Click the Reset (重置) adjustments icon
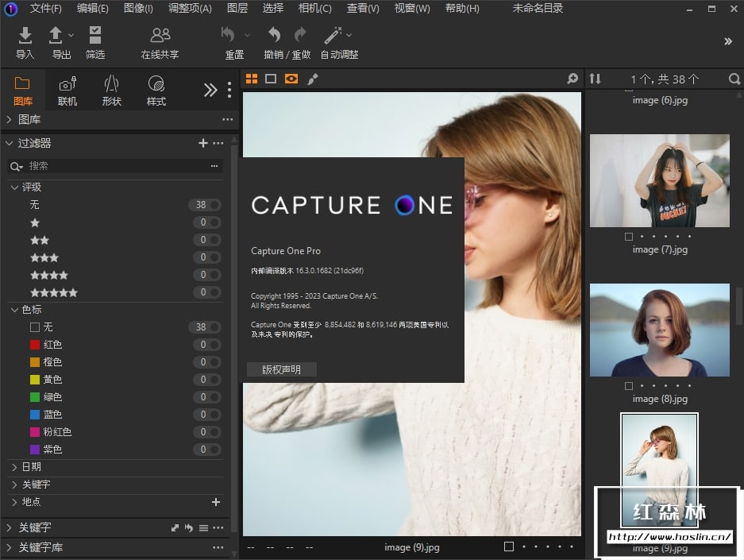This screenshot has height=560, width=744. pyautogui.click(x=229, y=37)
